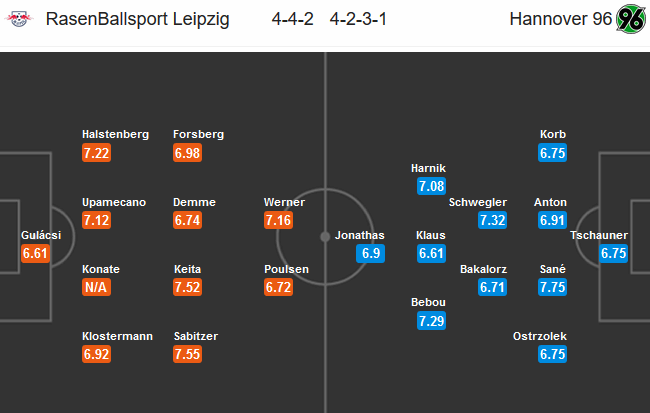This screenshot has height=413, width=650.
Task: Select Gulácsi's 6.61 rating badge
Action: tap(36, 253)
